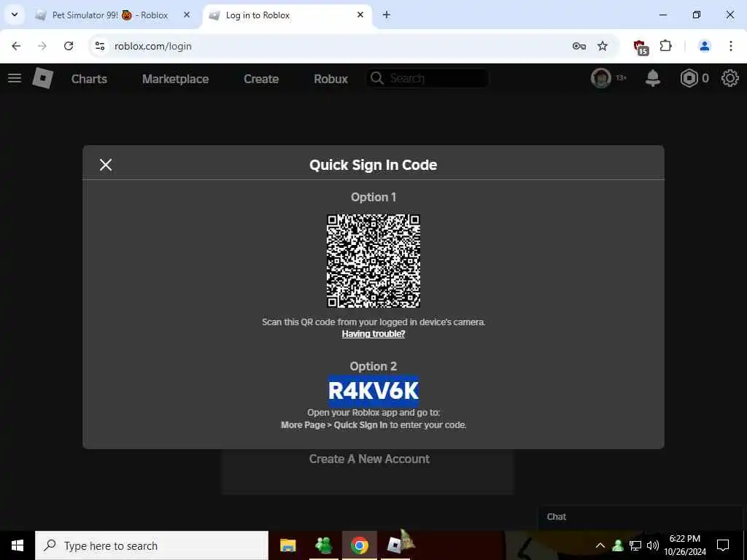Open the green people app on taskbar
The height and width of the screenshot is (560, 747).
click(x=324, y=545)
